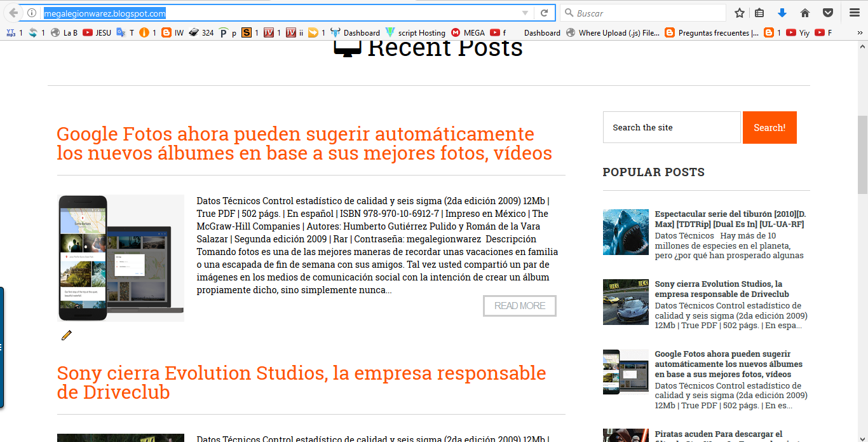Image resolution: width=868 pixels, height=442 pixels.
Task: Open the Yiy YouTube bookmark
Action: [x=798, y=32]
